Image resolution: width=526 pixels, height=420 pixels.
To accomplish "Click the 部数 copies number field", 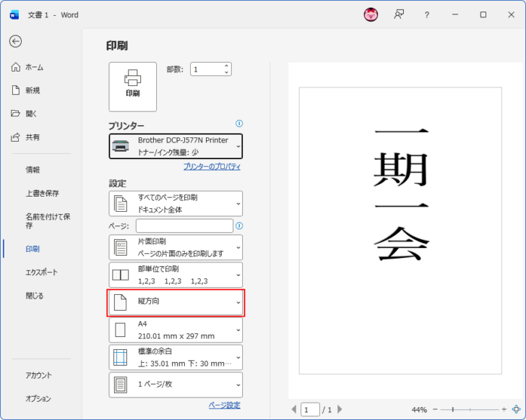I will pos(207,69).
